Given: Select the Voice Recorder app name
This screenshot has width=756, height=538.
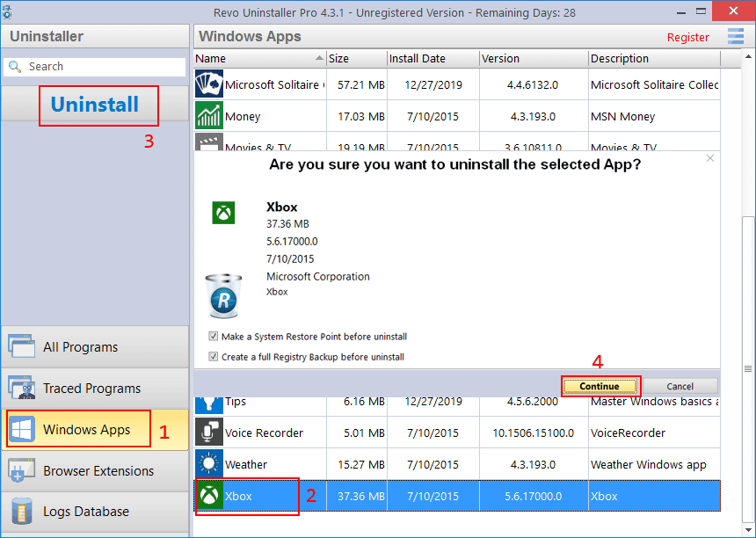Looking at the screenshot, I should [265, 433].
